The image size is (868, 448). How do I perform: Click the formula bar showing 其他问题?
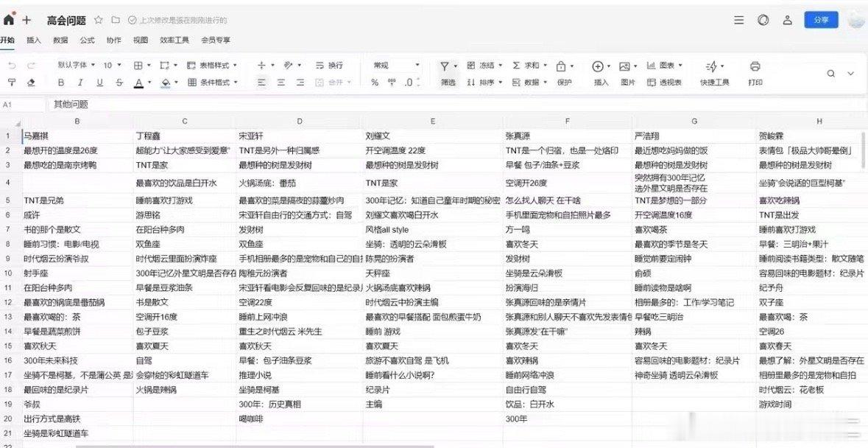pos(457,104)
